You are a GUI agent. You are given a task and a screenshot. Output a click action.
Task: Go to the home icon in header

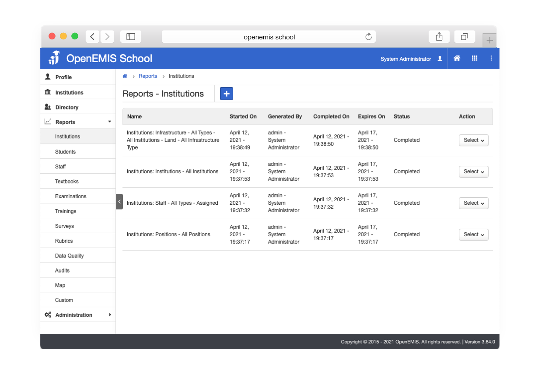point(457,58)
